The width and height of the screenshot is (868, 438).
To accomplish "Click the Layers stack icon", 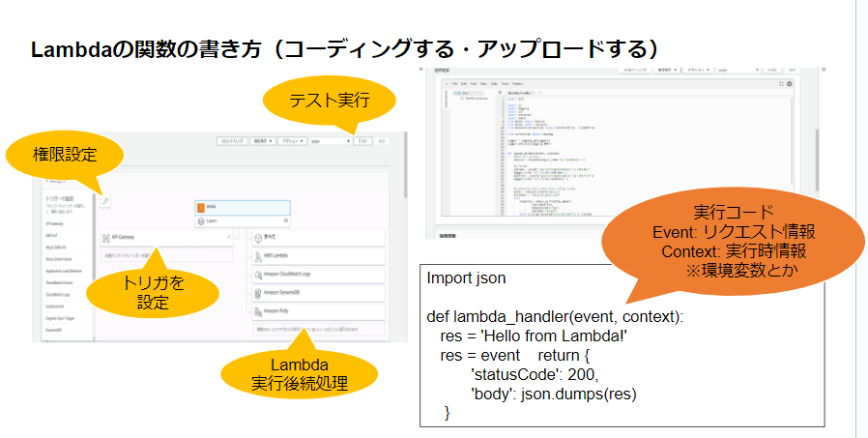I will click(x=201, y=221).
